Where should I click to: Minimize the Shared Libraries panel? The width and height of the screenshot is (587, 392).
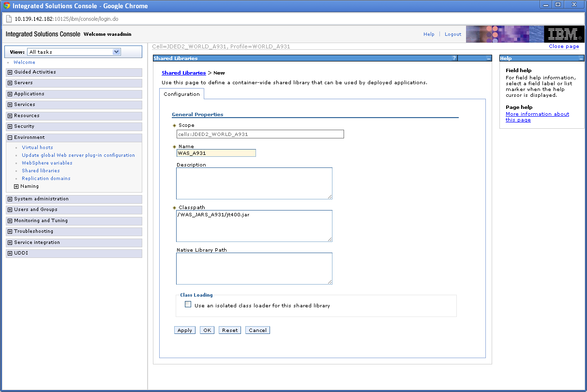[489, 59]
